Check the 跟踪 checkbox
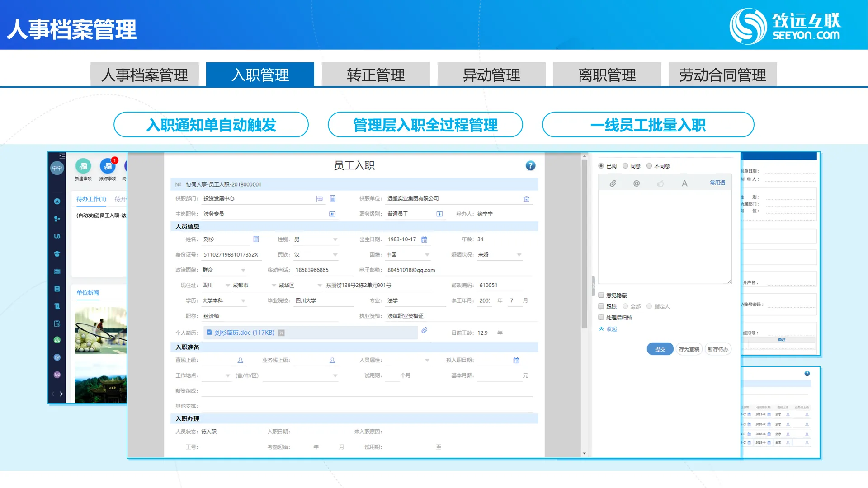Viewport: 868px width, 488px height. click(601, 306)
